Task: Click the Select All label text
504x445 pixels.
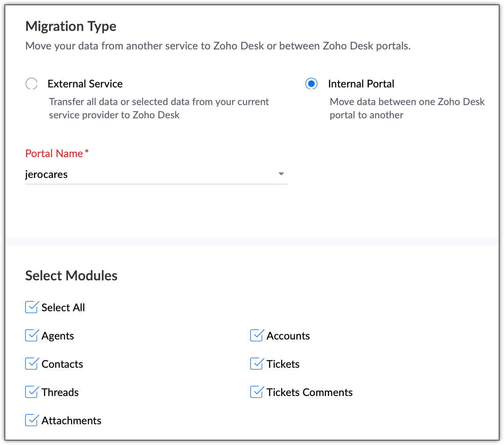Action: click(x=63, y=307)
